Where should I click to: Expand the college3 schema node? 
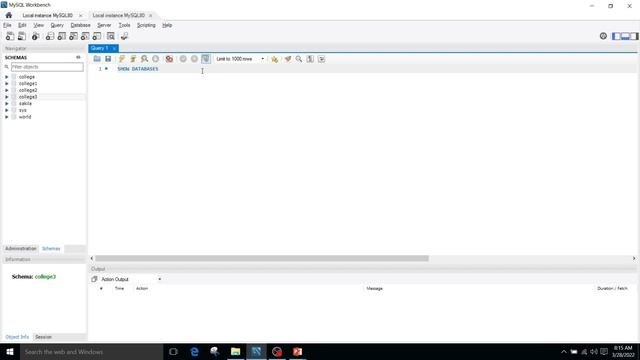tap(7, 97)
